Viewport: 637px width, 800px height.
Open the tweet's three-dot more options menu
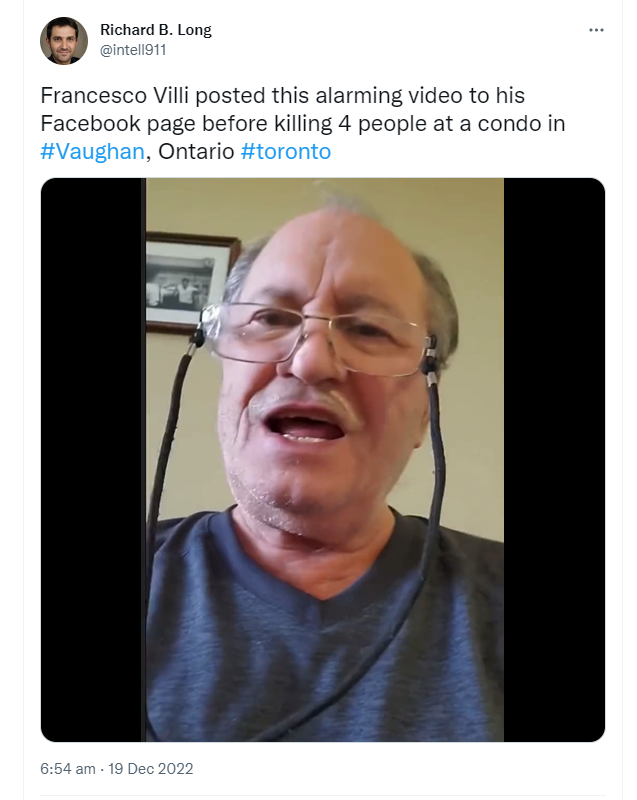pos(596,30)
